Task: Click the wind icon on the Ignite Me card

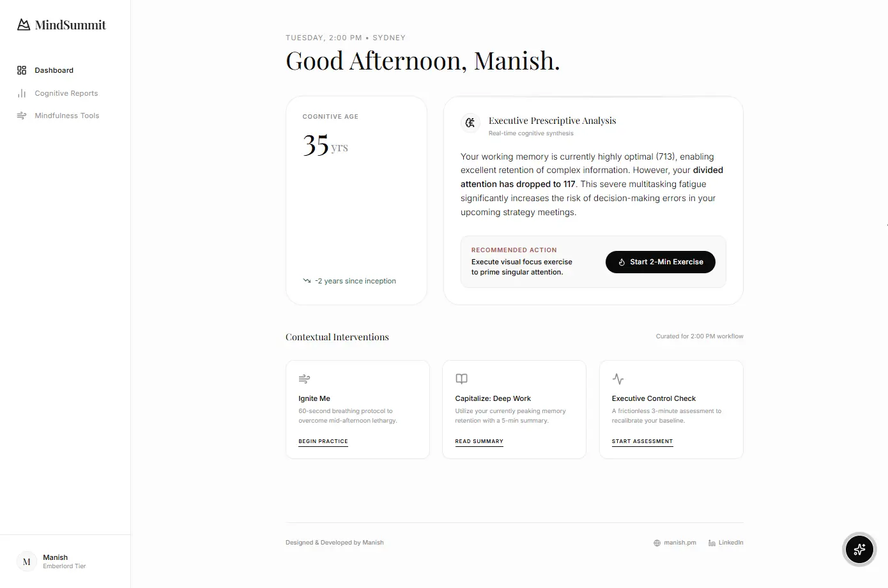Action: pyautogui.click(x=304, y=379)
